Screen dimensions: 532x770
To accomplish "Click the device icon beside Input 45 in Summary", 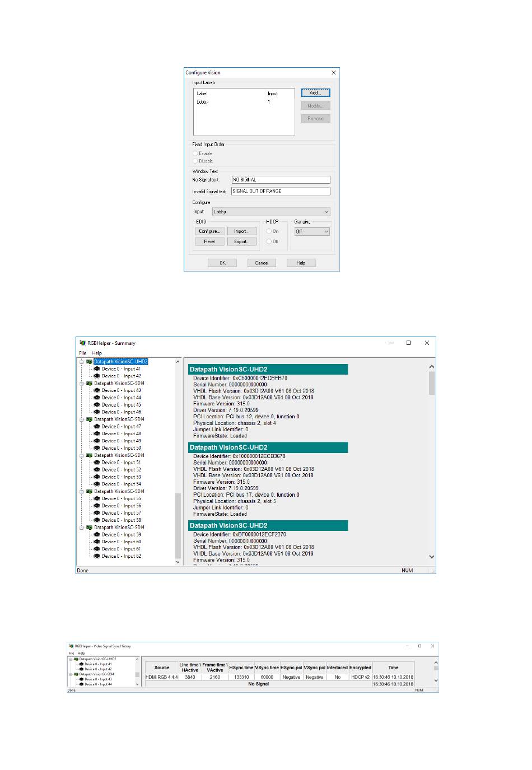I will [x=97, y=405].
